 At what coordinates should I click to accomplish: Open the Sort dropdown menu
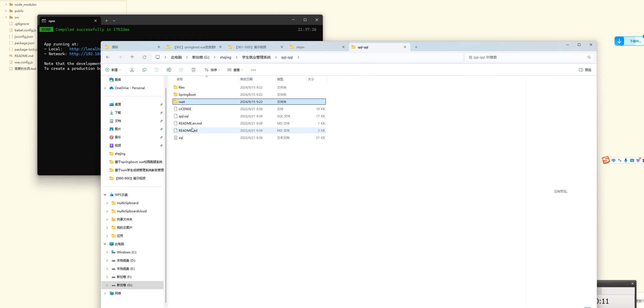coord(212,70)
